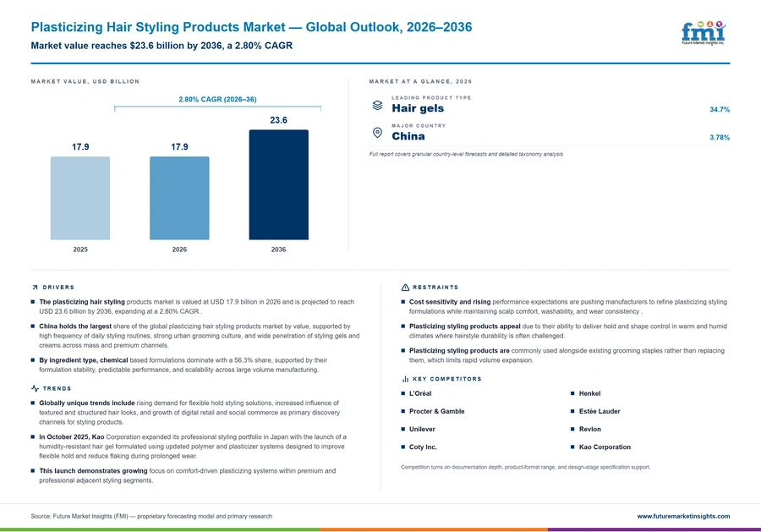Viewport: 761px width, 532px height.
Task: Click the 2.80% CAGR (2026–36) label
Action: click(x=217, y=99)
